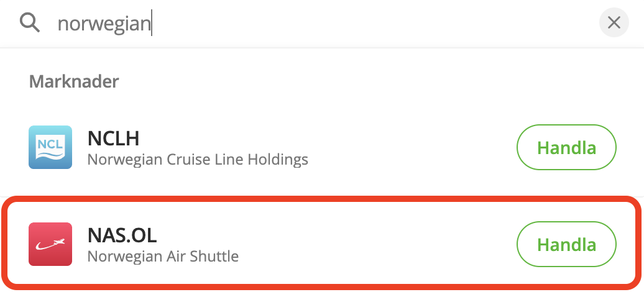Viewport: 644px width, 292px height.
Task: Click the white area left of the search icon
Action: coord(9,24)
